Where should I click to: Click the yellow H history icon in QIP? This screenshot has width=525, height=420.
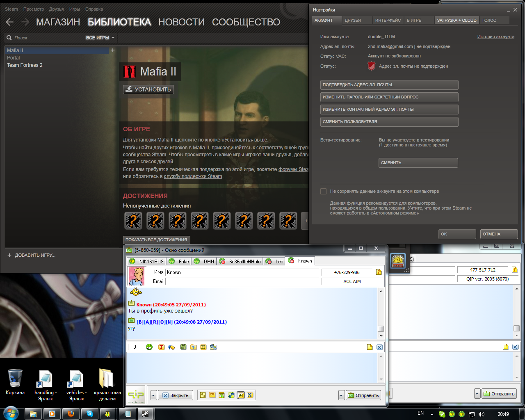pos(203,347)
